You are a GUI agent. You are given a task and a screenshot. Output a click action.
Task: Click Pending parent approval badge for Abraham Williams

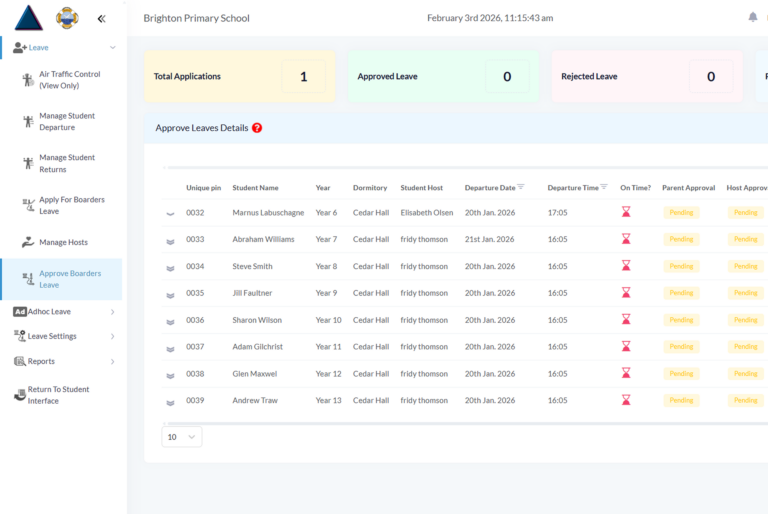[681, 239]
